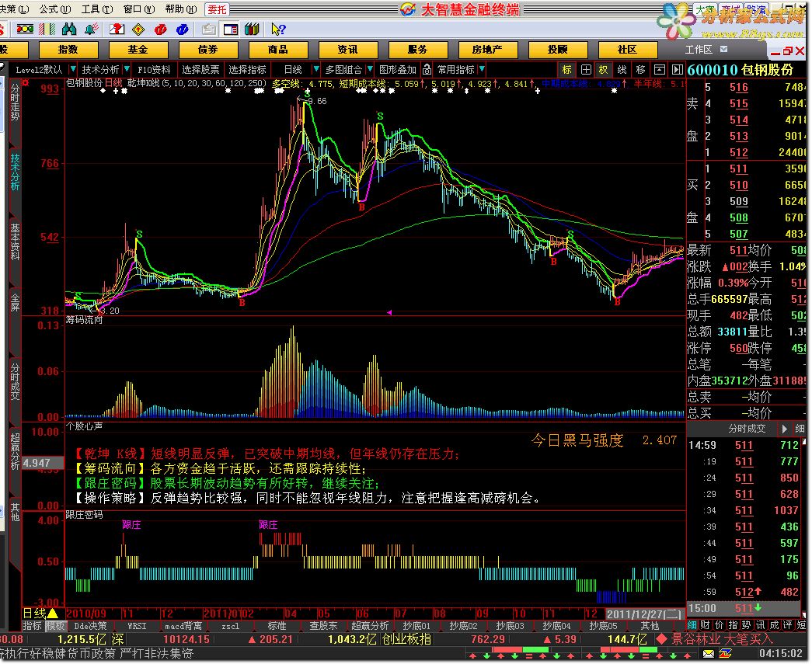Select the 指数 category button
The height and width of the screenshot is (664, 812).
68,50
